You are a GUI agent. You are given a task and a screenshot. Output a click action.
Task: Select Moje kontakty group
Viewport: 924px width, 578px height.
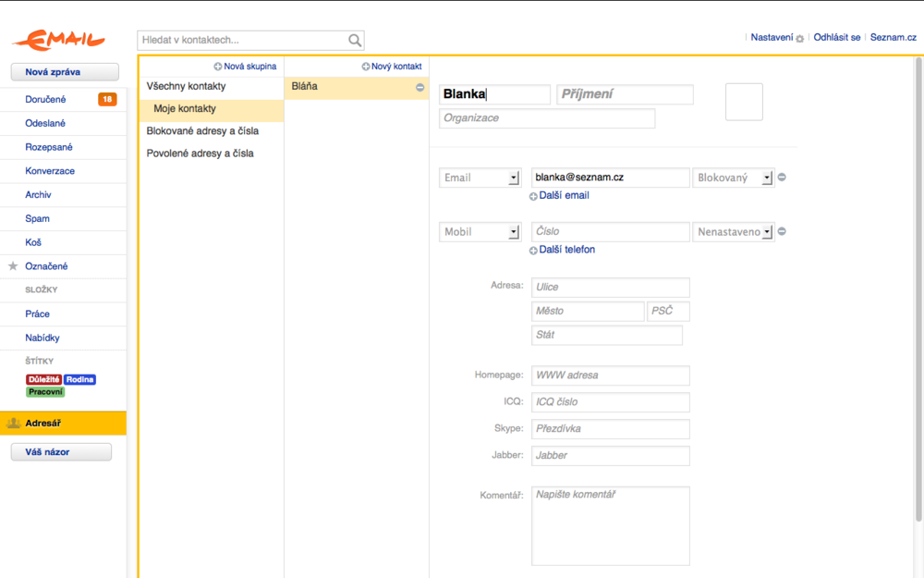pyautogui.click(x=211, y=109)
